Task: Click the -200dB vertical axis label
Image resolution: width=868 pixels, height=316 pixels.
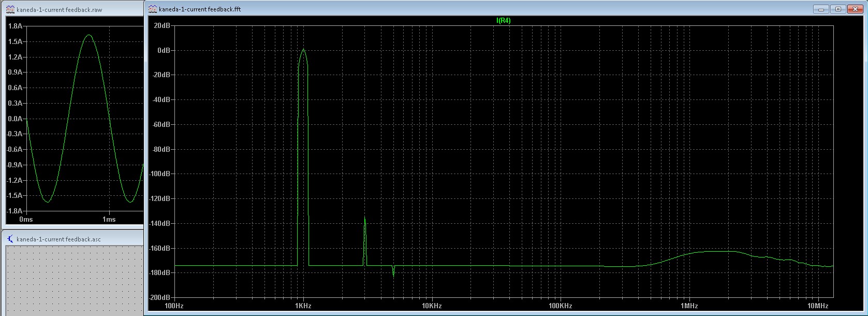Action: (x=160, y=297)
